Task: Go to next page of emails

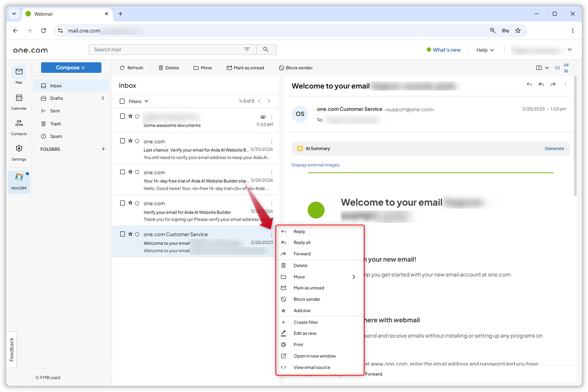Action: pos(269,101)
